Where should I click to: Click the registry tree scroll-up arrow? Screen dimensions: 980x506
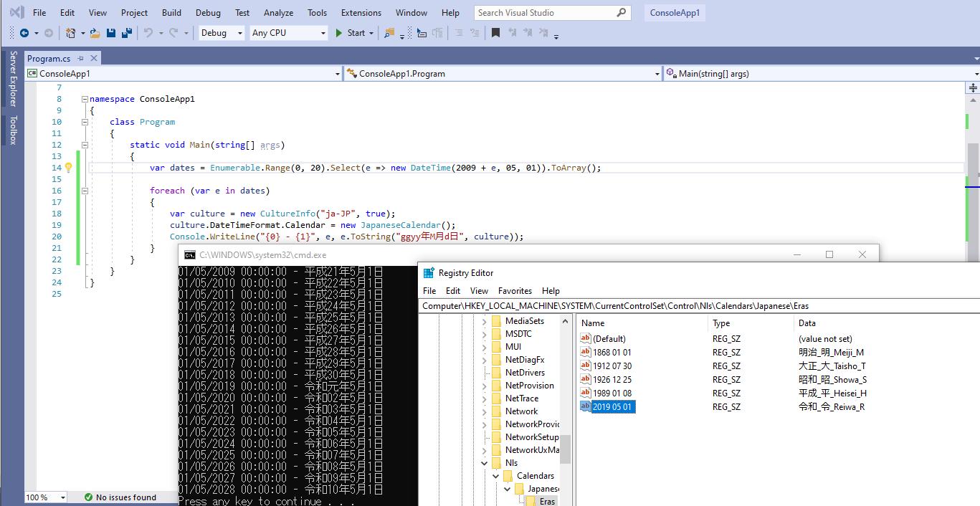coord(566,321)
